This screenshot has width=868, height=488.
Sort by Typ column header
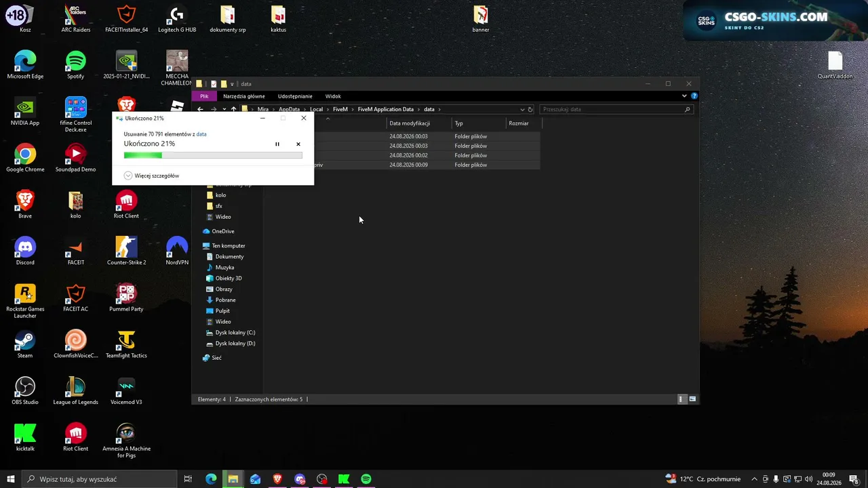pyautogui.click(x=479, y=123)
